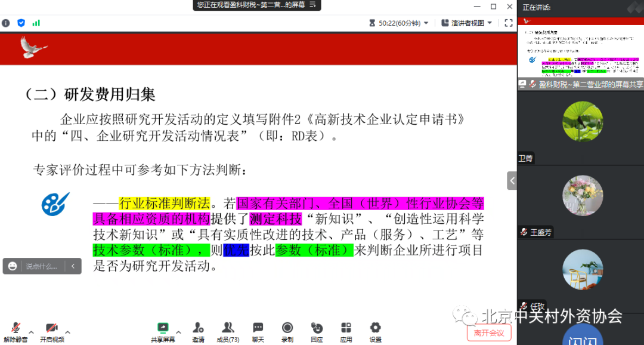Viewport: 644px width, 345px height.
Task: Click the muted mic icon on the 盈科财税 share label
Action: 532,84
